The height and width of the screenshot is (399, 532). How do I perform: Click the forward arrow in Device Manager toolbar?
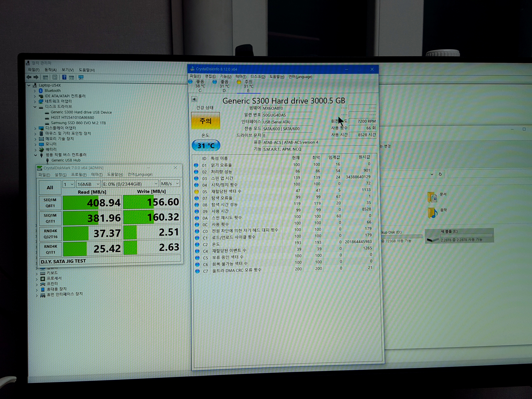[36, 77]
